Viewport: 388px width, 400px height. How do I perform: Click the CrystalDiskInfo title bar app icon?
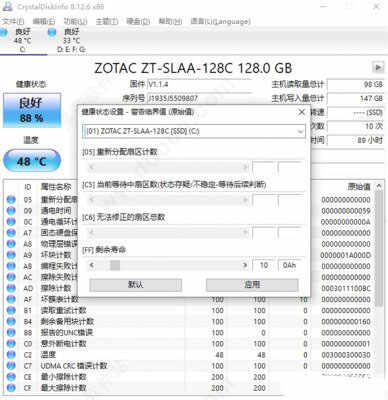click(x=7, y=6)
